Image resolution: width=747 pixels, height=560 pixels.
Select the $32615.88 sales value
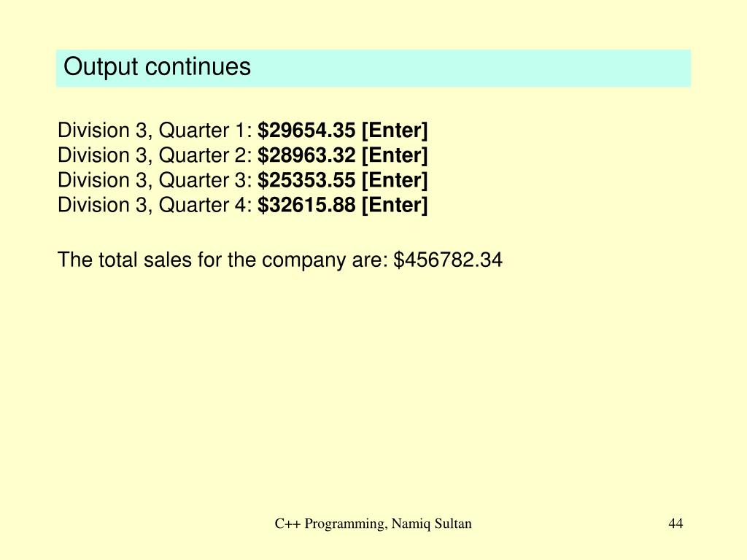[x=306, y=205]
